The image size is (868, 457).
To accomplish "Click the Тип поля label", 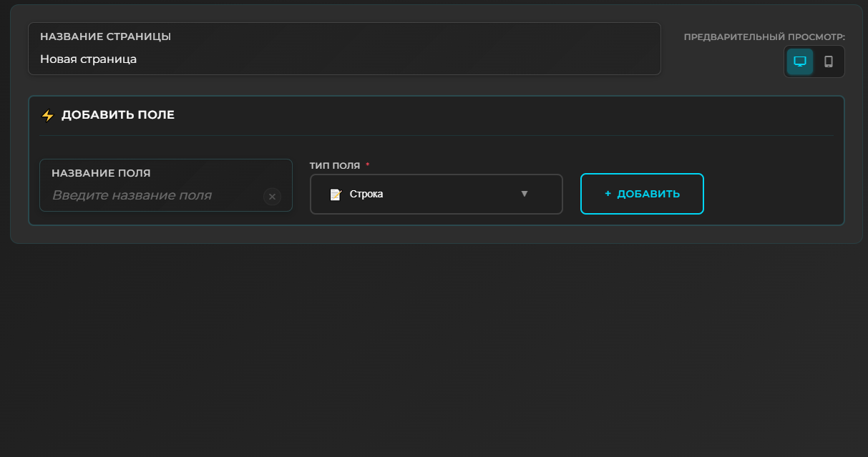I will tap(334, 166).
